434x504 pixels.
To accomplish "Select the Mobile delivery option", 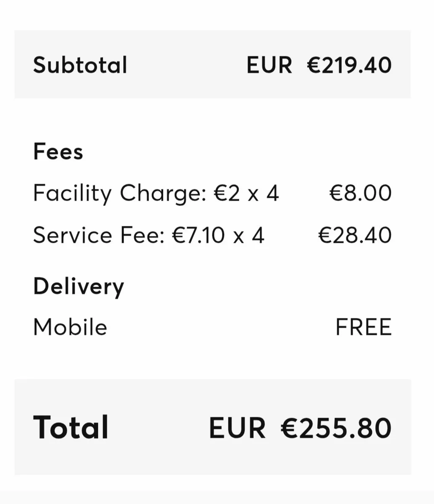I will click(x=70, y=327).
